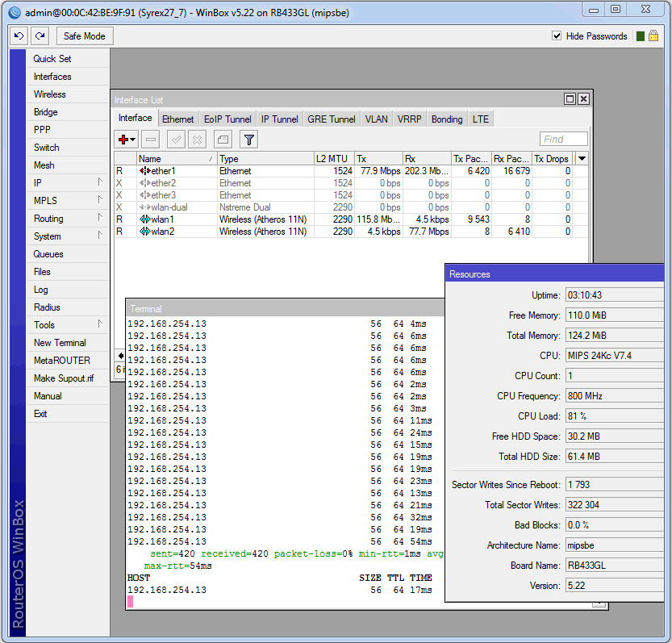This screenshot has height=643, width=672.
Task: Toggle the Hide Passwords checkbox
Action: [557, 35]
